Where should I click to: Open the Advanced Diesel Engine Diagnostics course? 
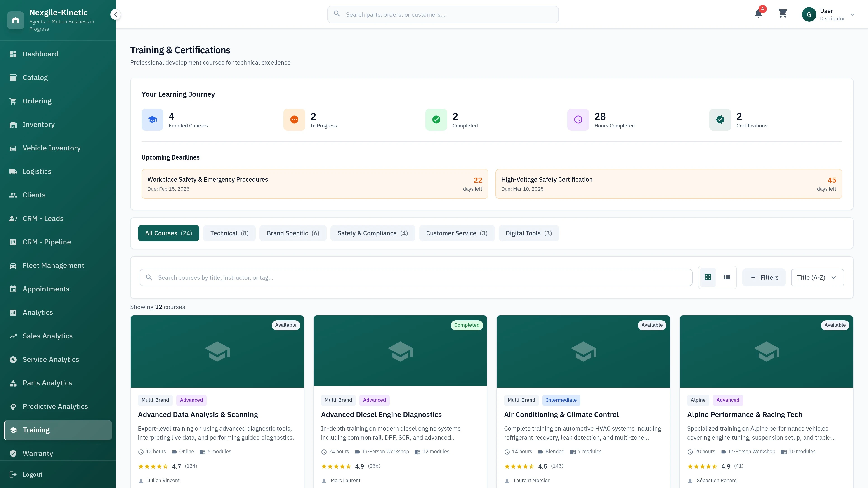click(381, 414)
